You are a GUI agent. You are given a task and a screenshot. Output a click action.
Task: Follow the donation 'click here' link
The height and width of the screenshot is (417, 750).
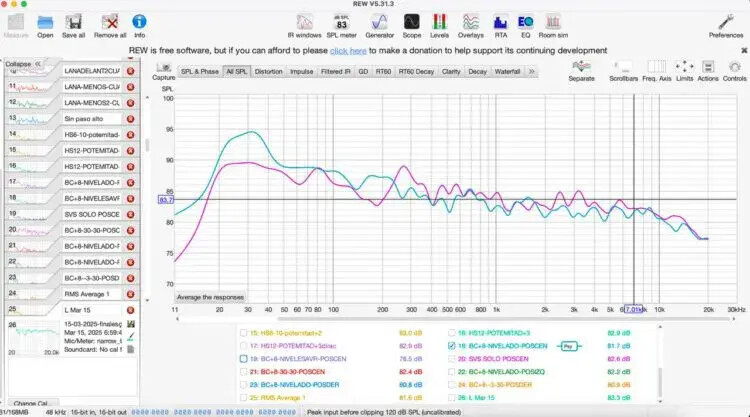pyautogui.click(x=348, y=51)
